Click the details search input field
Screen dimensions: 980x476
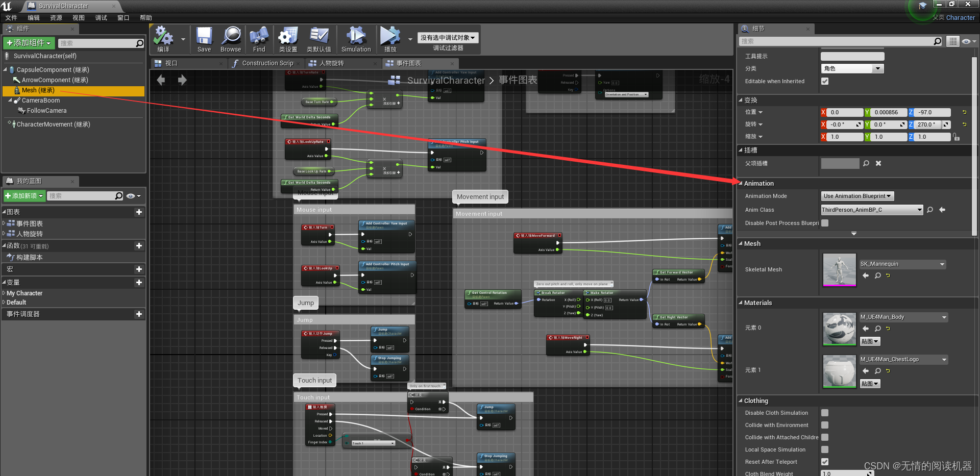(x=837, y=41)
